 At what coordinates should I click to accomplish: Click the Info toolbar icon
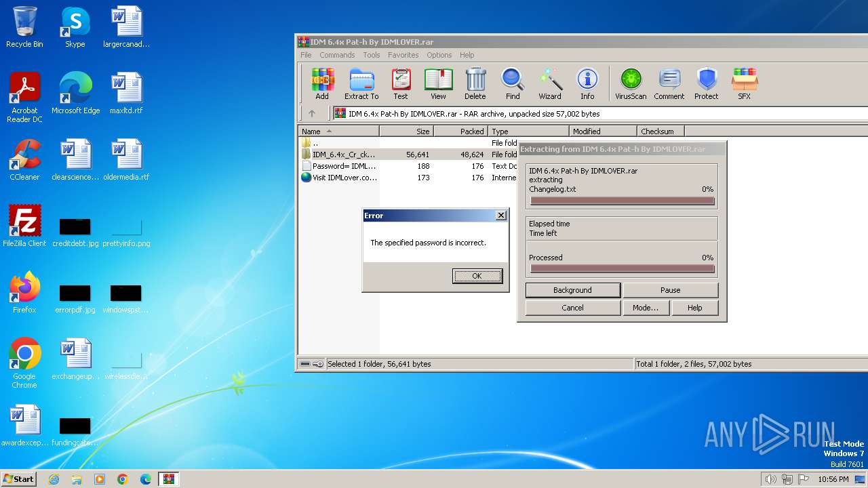click(x=587, y=84)
